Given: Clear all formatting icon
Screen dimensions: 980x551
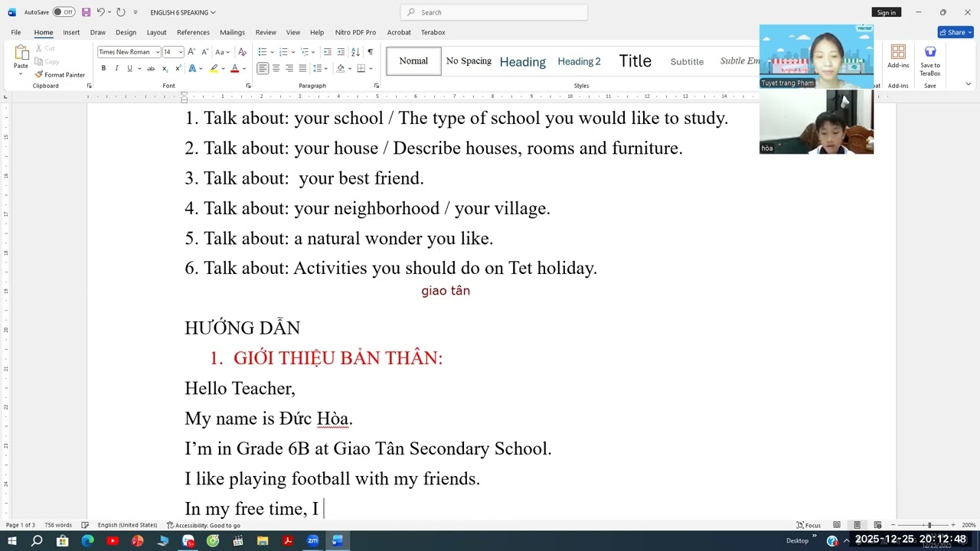Looking at the screenshot, I should pyautogui.click(x=242, y=52).
